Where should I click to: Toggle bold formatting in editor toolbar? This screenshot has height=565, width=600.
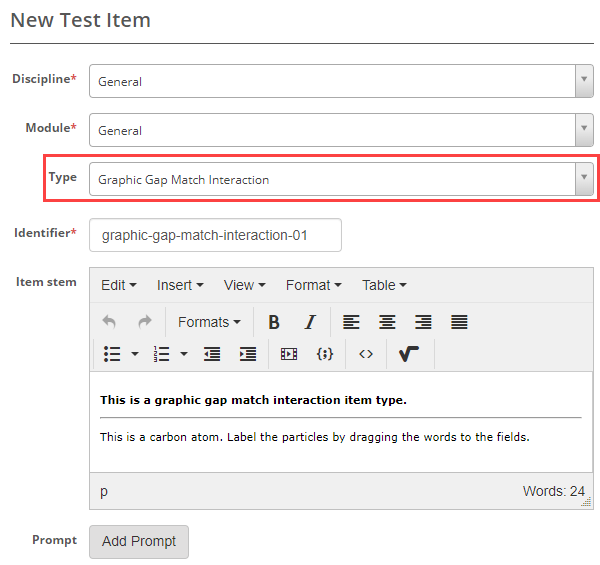coord(273,322)
